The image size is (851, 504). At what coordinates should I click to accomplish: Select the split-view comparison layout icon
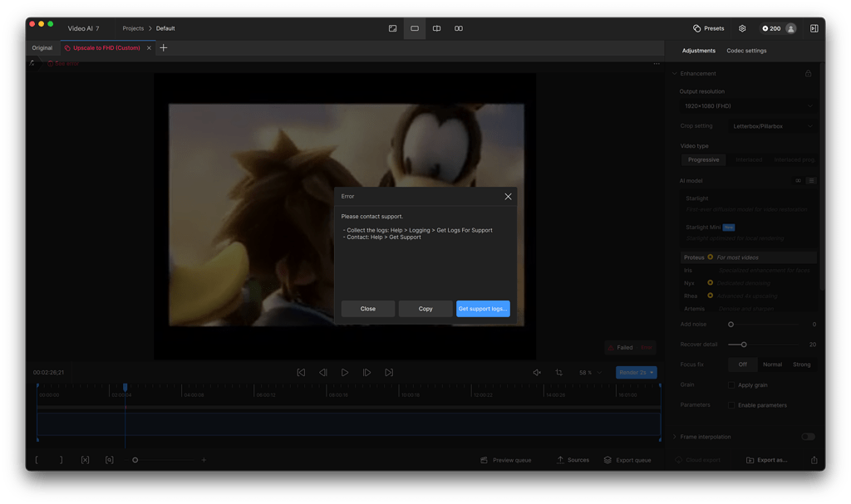coord(436,28)
